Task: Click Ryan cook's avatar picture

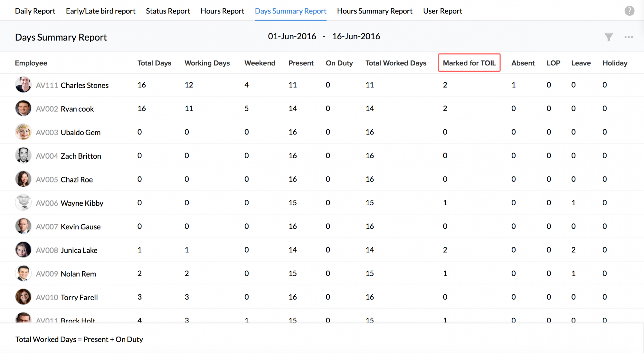Action: pos(23,108)
